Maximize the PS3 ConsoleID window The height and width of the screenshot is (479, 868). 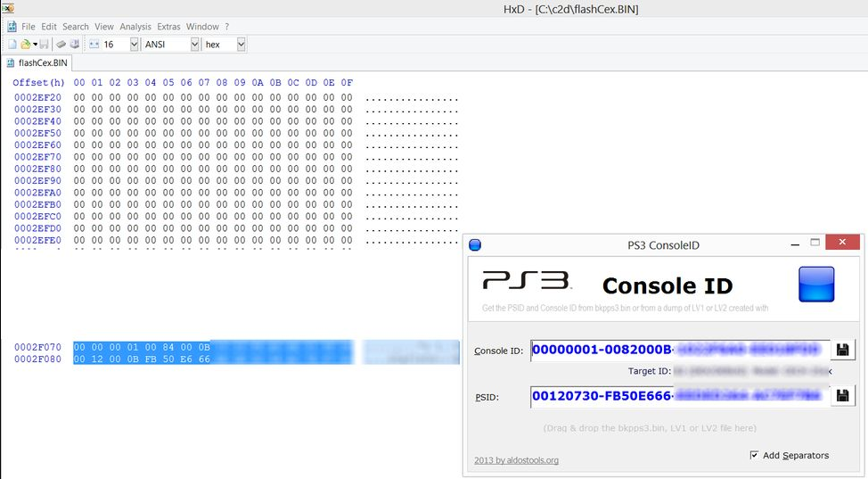815,243
